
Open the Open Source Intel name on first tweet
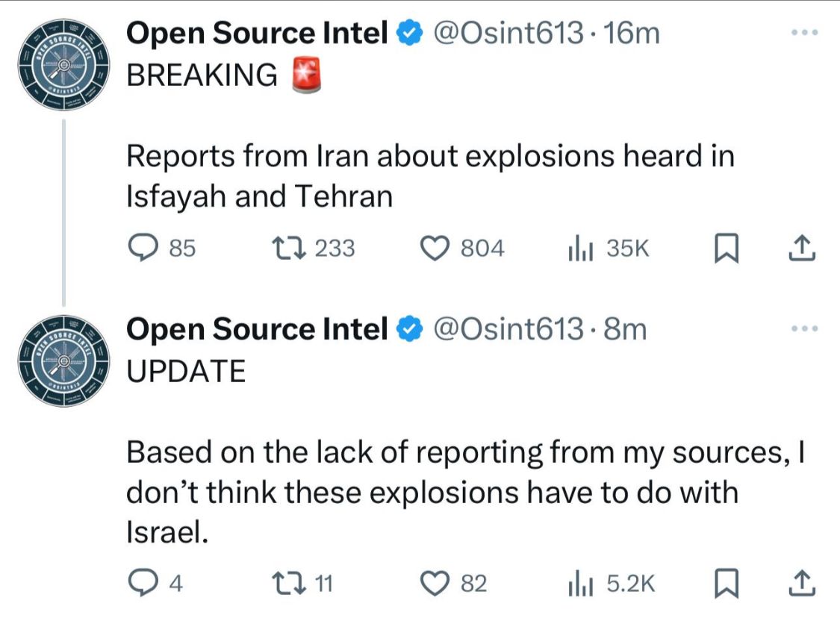click(x=257, y=33)
